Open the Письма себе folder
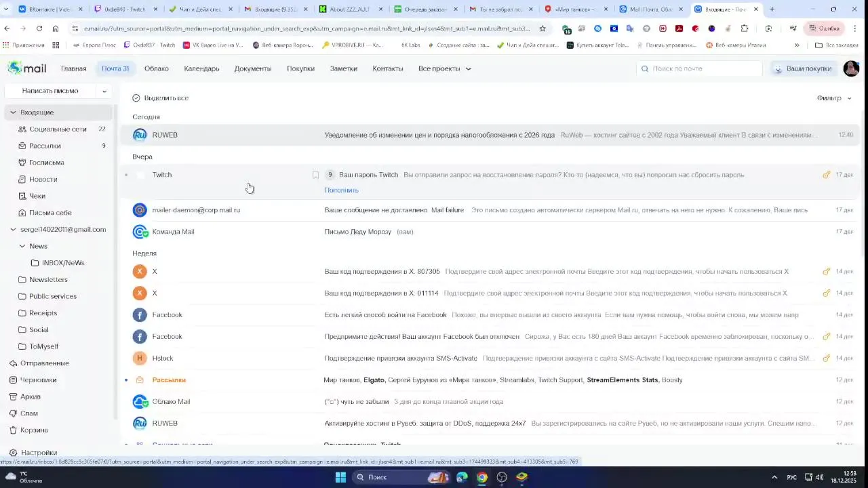 click(x=50, y=213)
